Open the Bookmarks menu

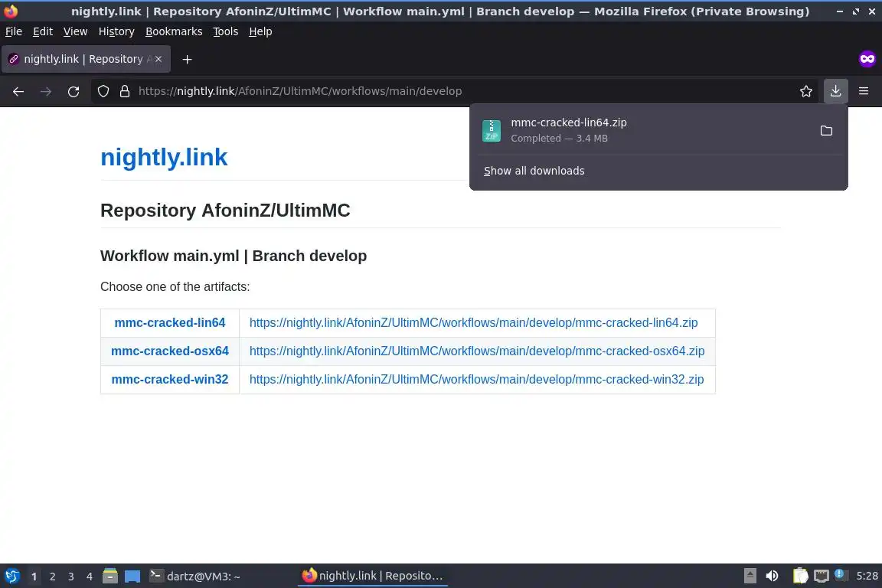(174, 31)
